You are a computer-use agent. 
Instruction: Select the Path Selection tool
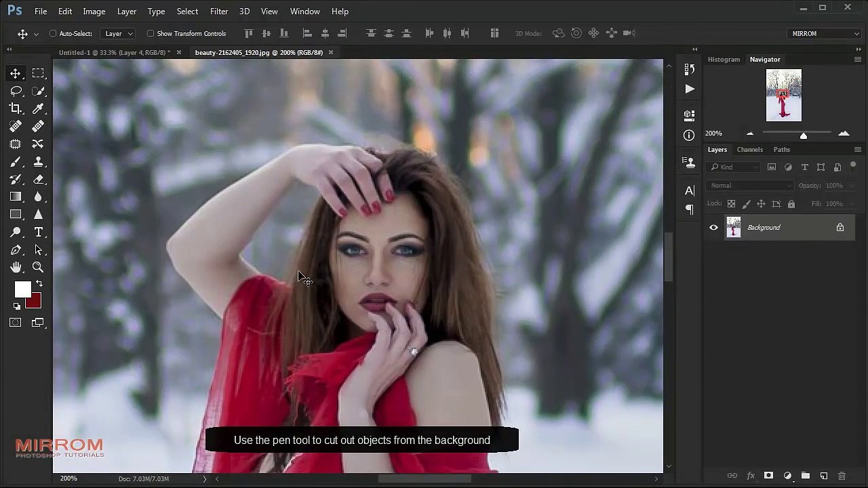point(38,249)
